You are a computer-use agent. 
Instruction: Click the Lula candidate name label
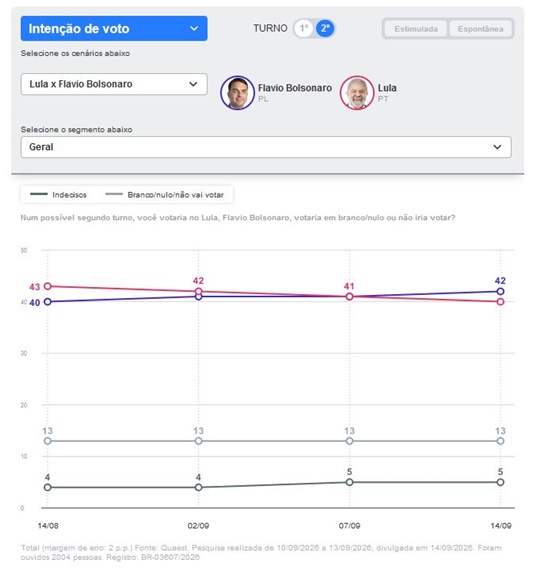(387, 88)
